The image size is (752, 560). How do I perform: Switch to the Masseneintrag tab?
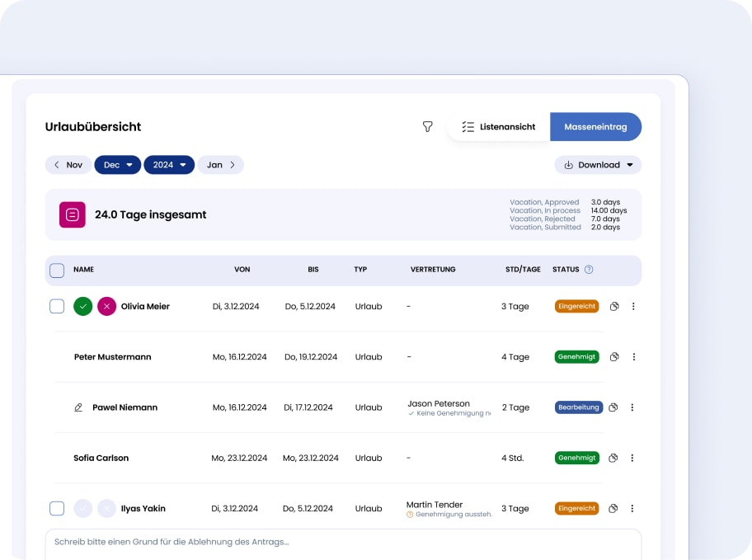click(595, 127)
